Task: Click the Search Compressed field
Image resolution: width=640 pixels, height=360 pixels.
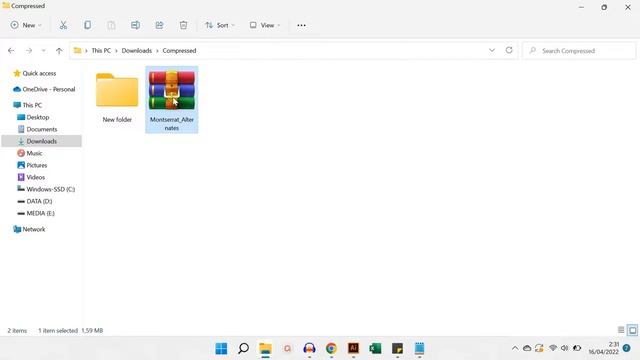Action: pyautogui.click(x=579, y=51)
